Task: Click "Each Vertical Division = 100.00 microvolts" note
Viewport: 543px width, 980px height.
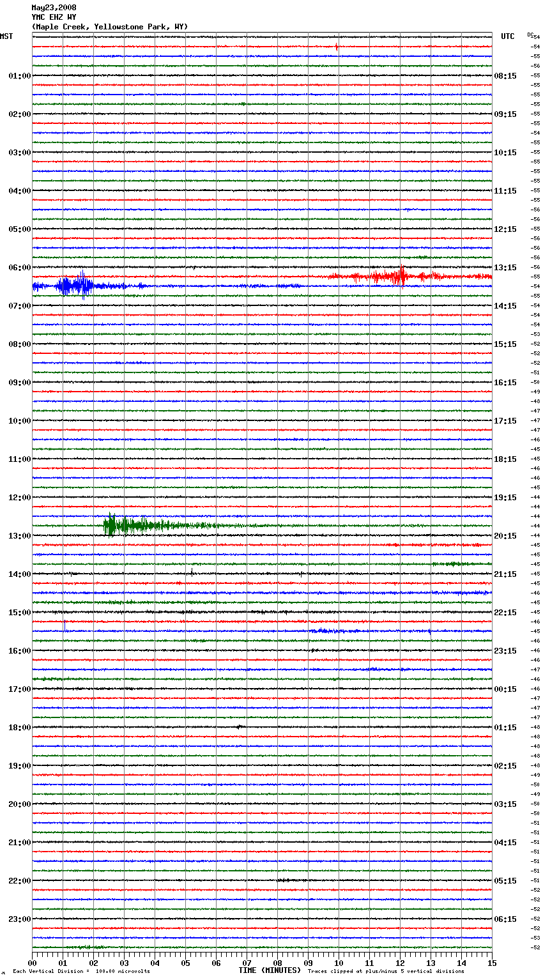Action: 81,972
